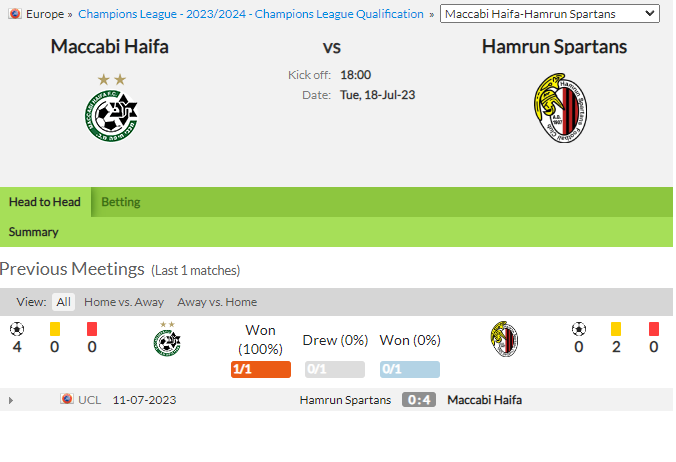
Task: Click the Europe UEFA flag icon in breadcrumb
Action: coord(15,14)
